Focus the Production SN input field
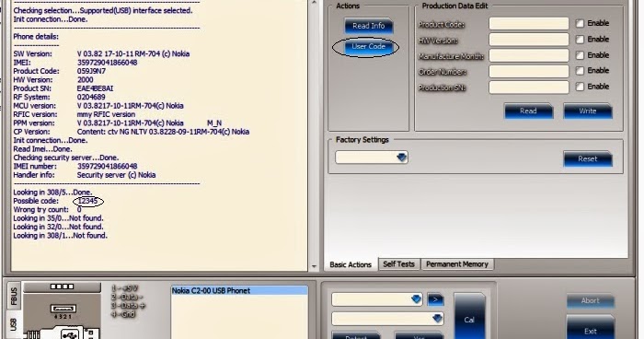The height and width of the screenshot is (339, 644). point(529,87)
